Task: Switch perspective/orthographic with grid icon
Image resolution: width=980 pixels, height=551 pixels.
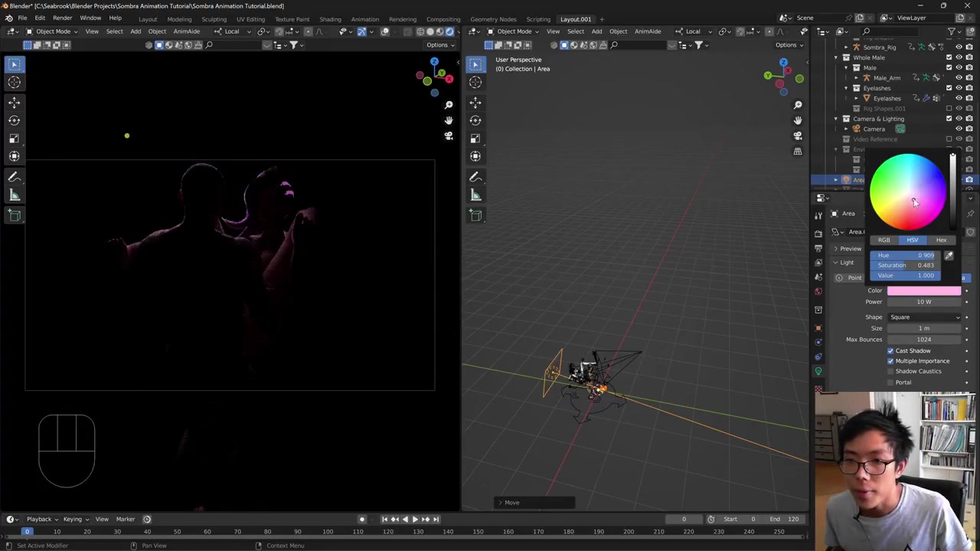Action: point(798,152)
